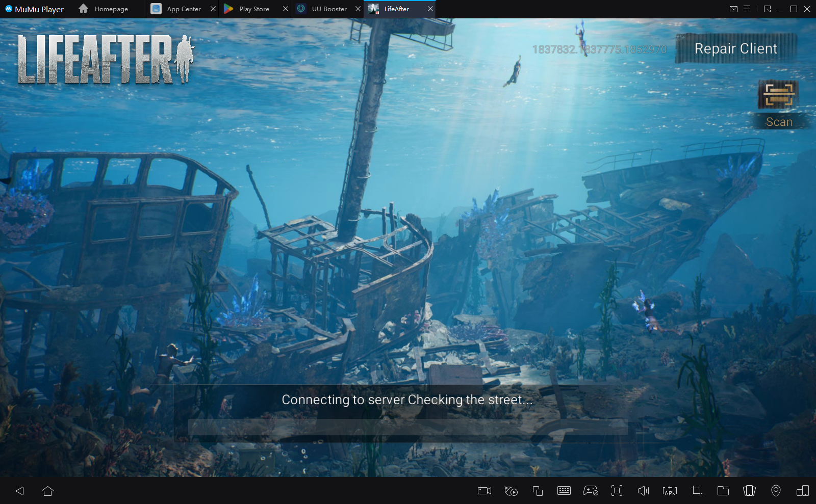Start screen recording with the camera icon

[x=484, y=491]
